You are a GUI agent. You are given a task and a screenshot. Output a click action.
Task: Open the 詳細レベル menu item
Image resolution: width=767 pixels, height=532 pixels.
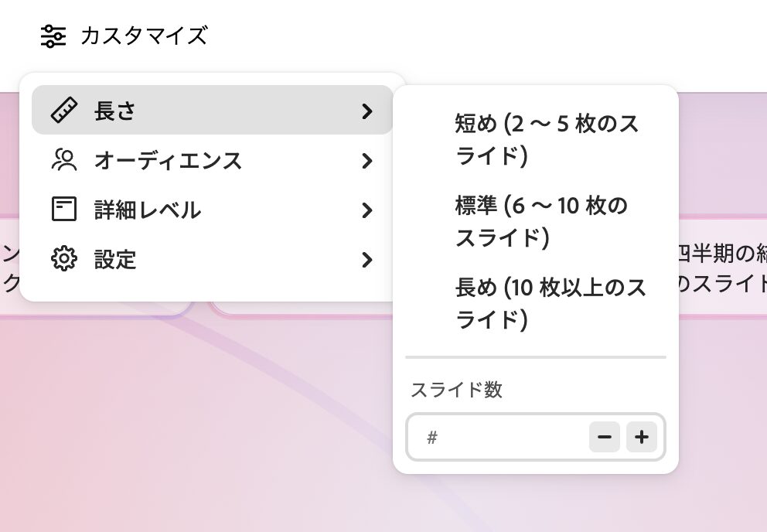click(213, 210)
